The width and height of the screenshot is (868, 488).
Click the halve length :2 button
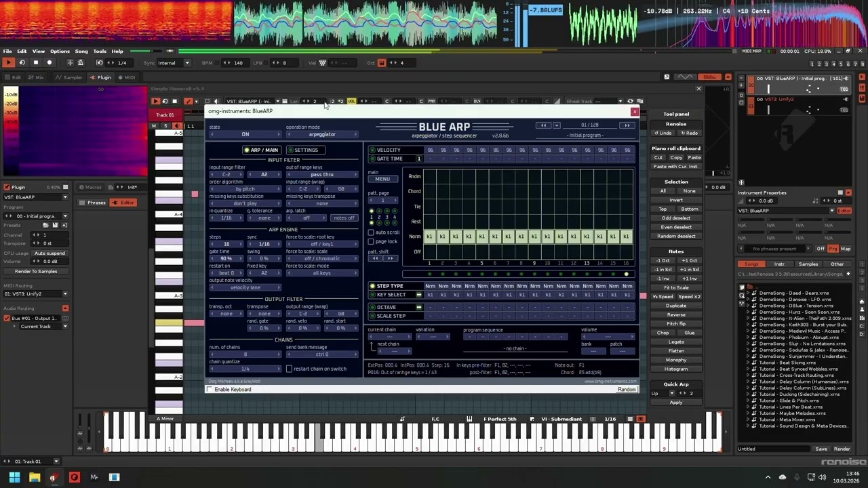coord(332,101)
